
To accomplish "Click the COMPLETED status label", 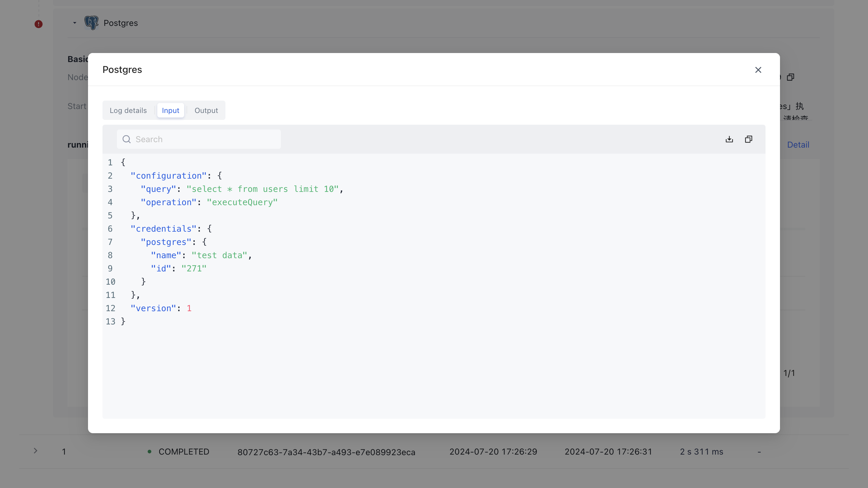I will 184,452.
